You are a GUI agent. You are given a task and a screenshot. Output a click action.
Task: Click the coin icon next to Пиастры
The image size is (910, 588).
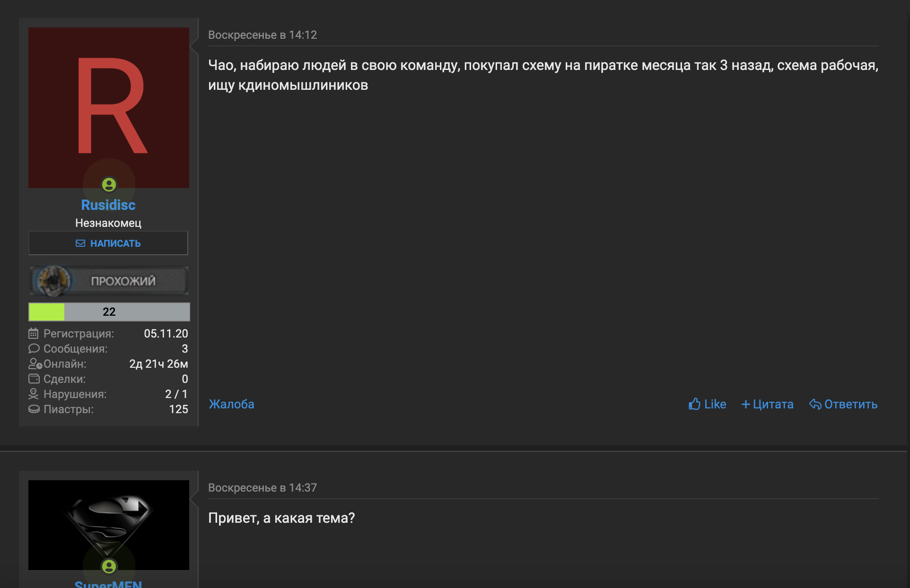[34, 409]
